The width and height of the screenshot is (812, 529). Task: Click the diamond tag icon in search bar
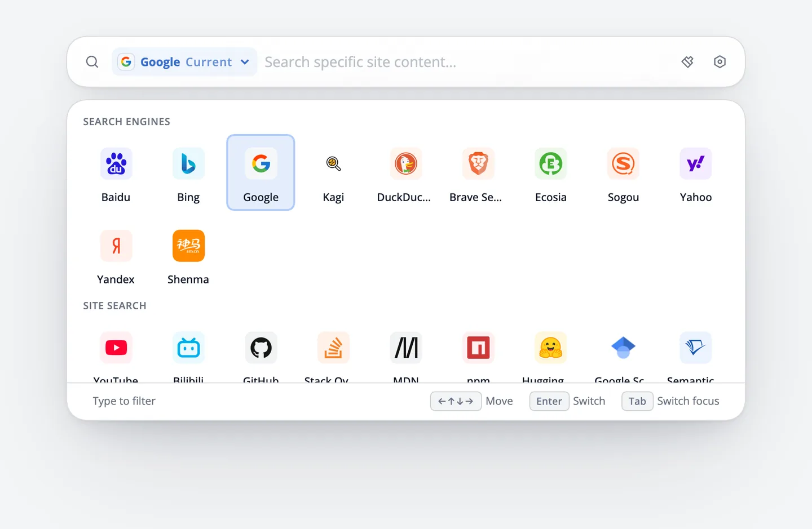(687, 62)
